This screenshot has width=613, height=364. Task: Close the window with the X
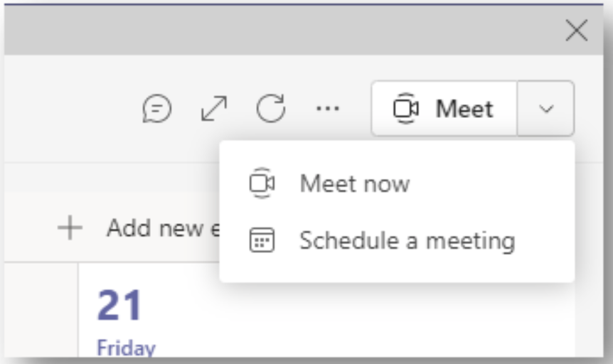coord(577,30)
